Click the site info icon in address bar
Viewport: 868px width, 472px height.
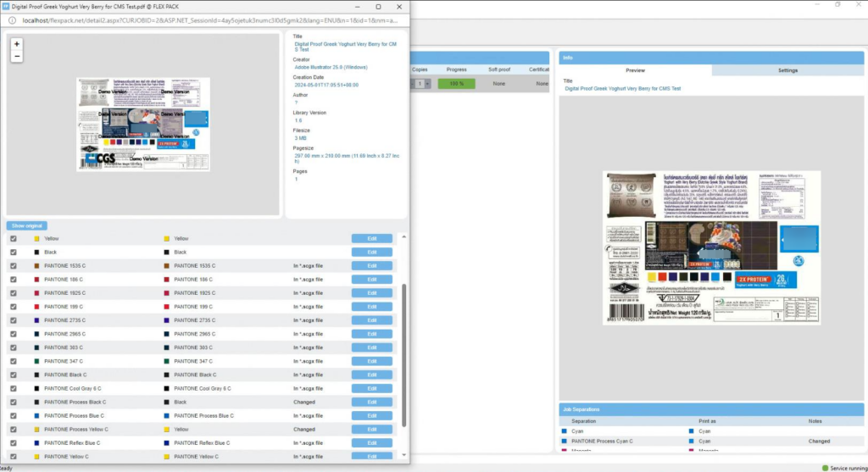pyautogui.click(x=12, y=19)
